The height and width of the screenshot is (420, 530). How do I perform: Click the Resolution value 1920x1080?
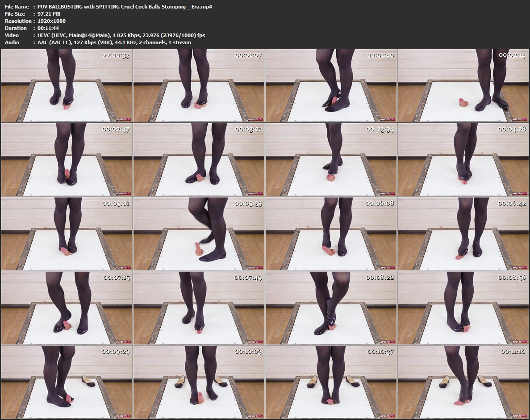51,21
